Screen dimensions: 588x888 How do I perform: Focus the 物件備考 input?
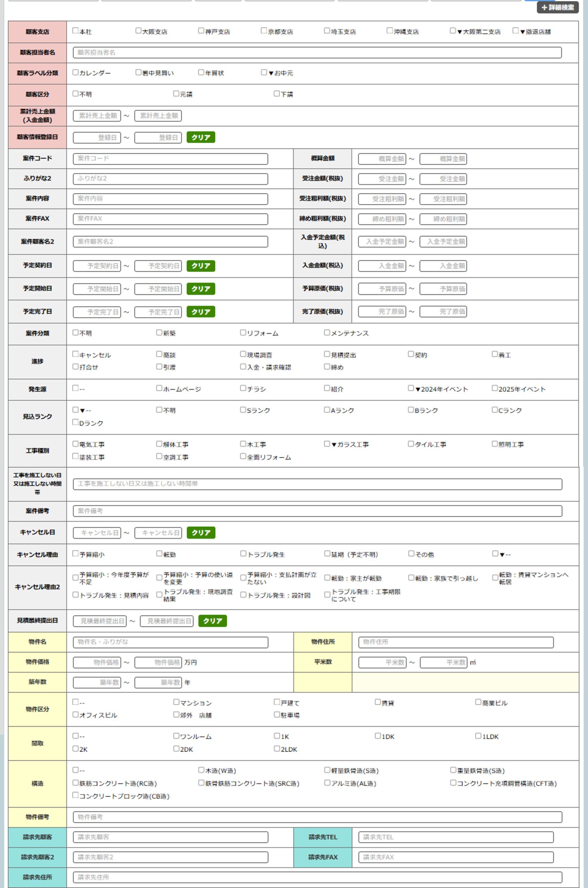click(318, 817)
